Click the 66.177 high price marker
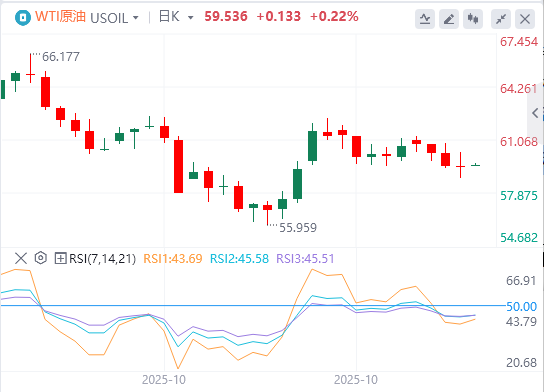Image resolution: width=544 pixels, height=392 pixels. point(61,57)
